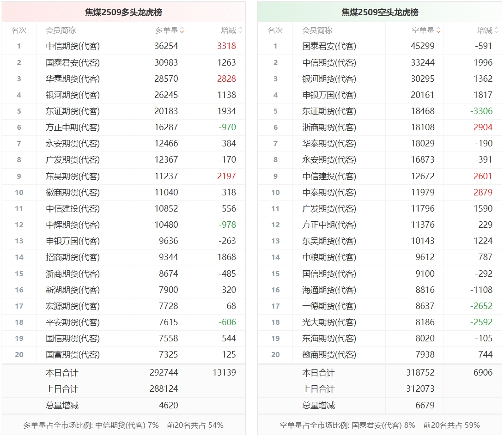Viewport: 504px width, 437px height.
Task: Select 浙商期货(代客) in short ranking row 6
Action: [329, 127]
